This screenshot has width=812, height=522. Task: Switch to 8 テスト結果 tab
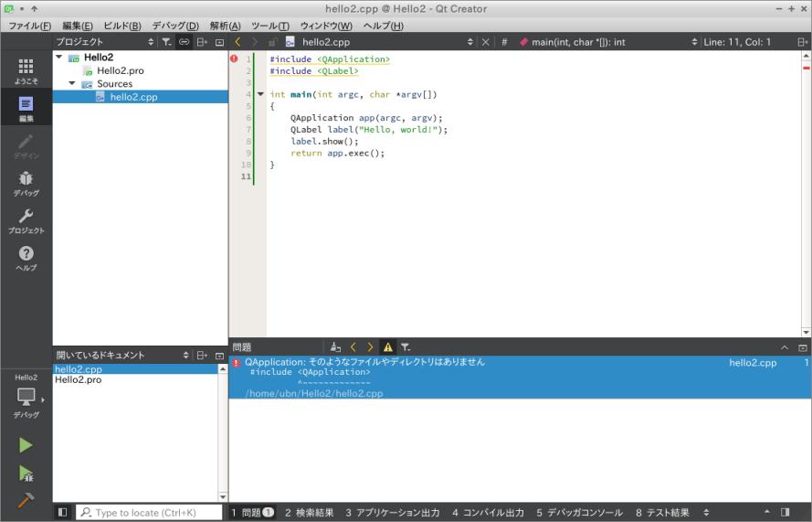tap(662, 512)
